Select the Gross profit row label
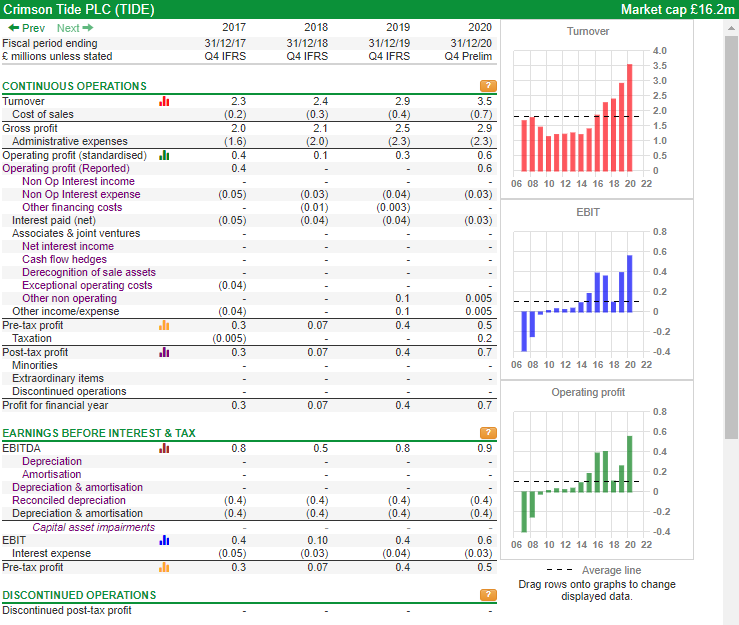 point(30,128)
